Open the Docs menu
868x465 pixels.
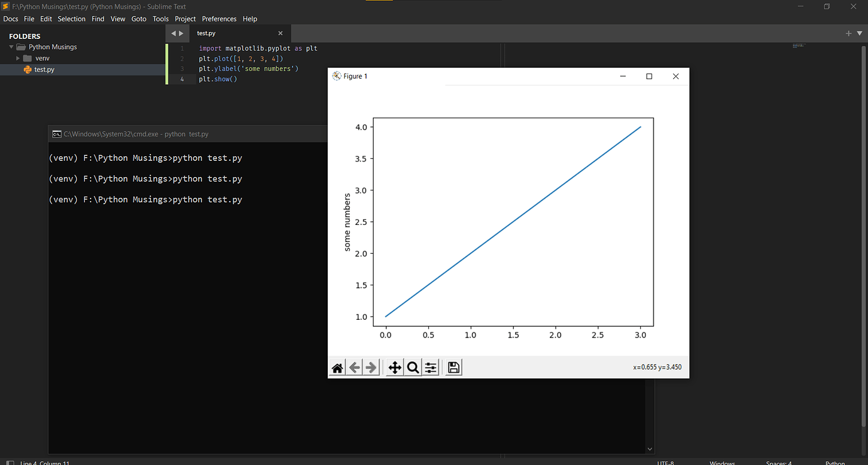(11, 19)
